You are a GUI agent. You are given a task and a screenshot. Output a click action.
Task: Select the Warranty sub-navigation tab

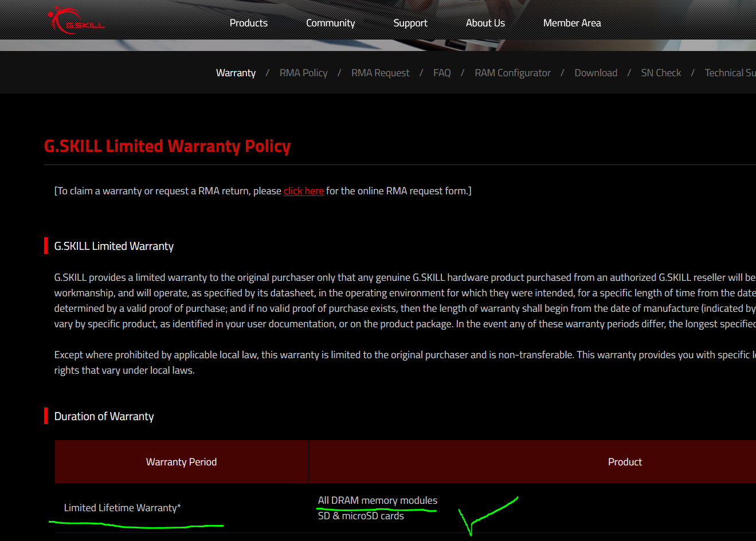pos(236,73)
